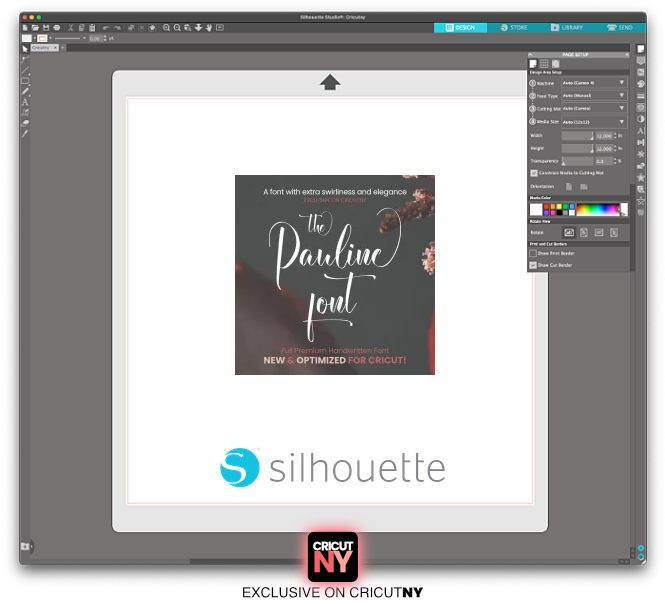Switch to the LIBRARY tab
This screenshot has height=604, width=665.
click(x=567, y=28)
